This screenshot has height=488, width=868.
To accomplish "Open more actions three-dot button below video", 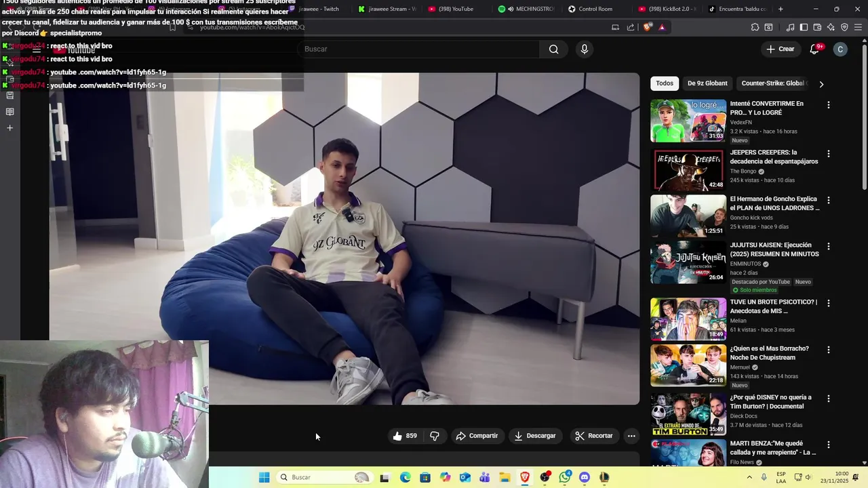I will pyautogui.click(x=631, y=436).
